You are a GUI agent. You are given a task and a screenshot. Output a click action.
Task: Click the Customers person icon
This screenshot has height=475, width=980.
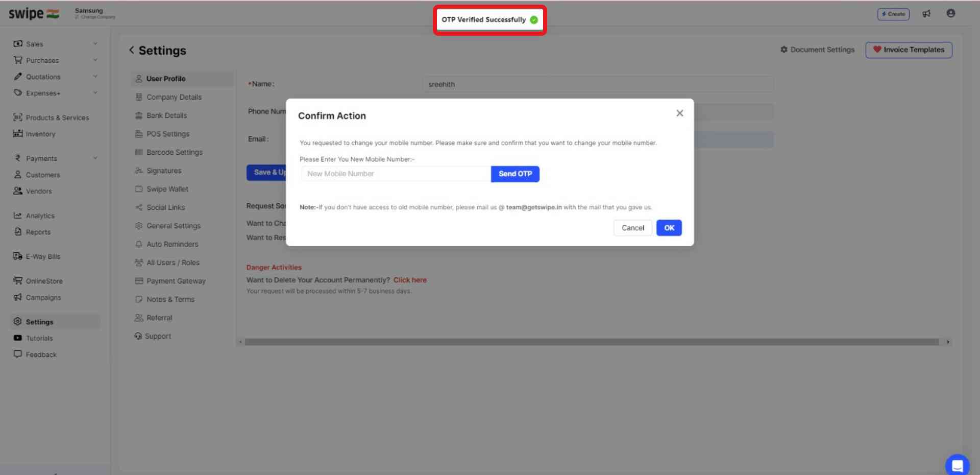pos(18,175)
